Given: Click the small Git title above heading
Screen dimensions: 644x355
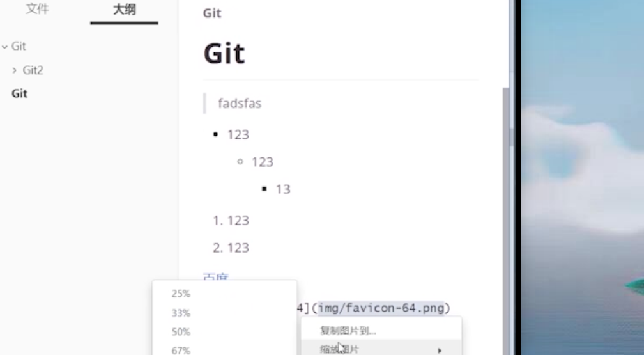Looking at the screenshot, I should (x=212, y=13).
